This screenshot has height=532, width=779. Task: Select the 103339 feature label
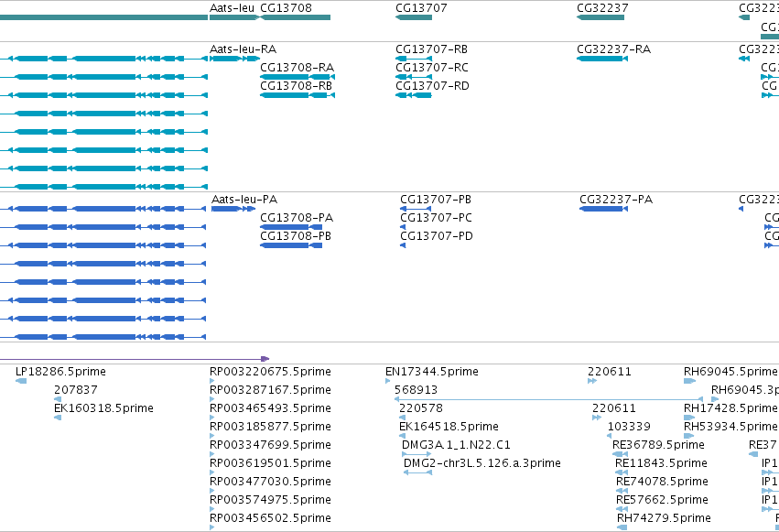pos(629,427)
